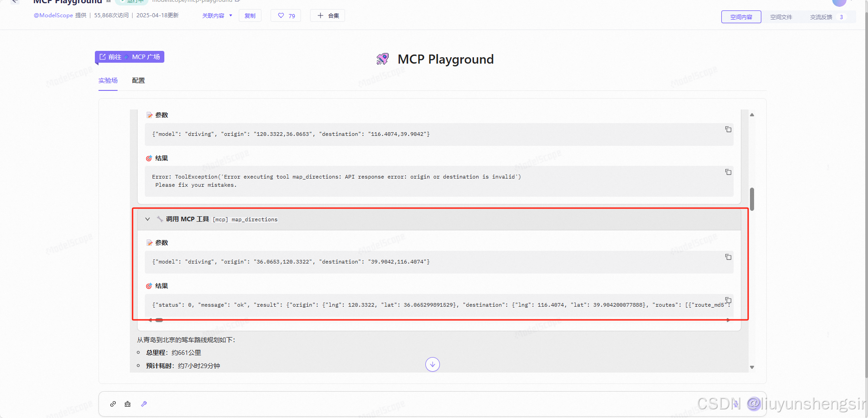This screenshot has height=418, width=868.
Task: Click the heart icon to like the space
Action: pos(281,15)
